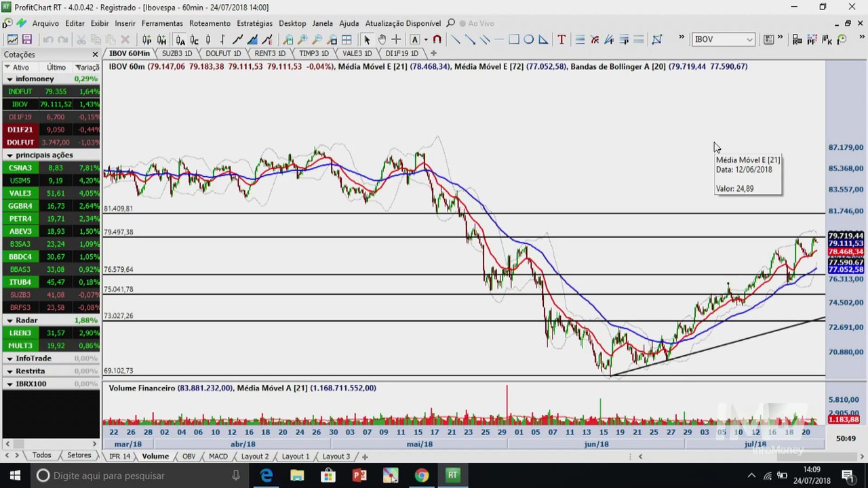This screenshot has width=868, height=488.
Task: Click the zoom in magnifier icon
Action: point(302,39)
